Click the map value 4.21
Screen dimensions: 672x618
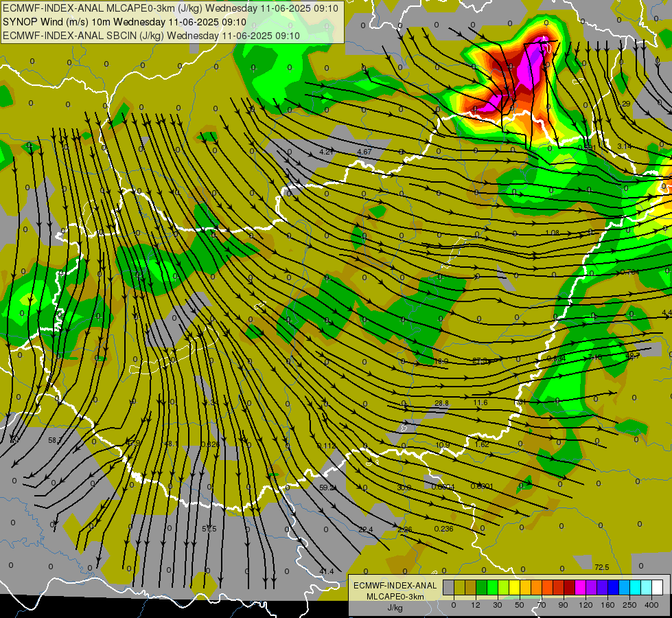pyautogui.click(x=327, y=152)
